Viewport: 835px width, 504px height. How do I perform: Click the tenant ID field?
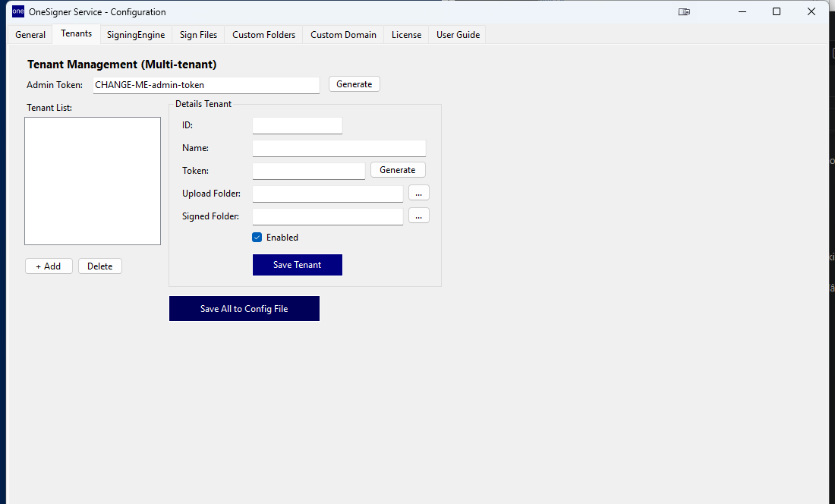pyautogui.click(x=297, y=125)
